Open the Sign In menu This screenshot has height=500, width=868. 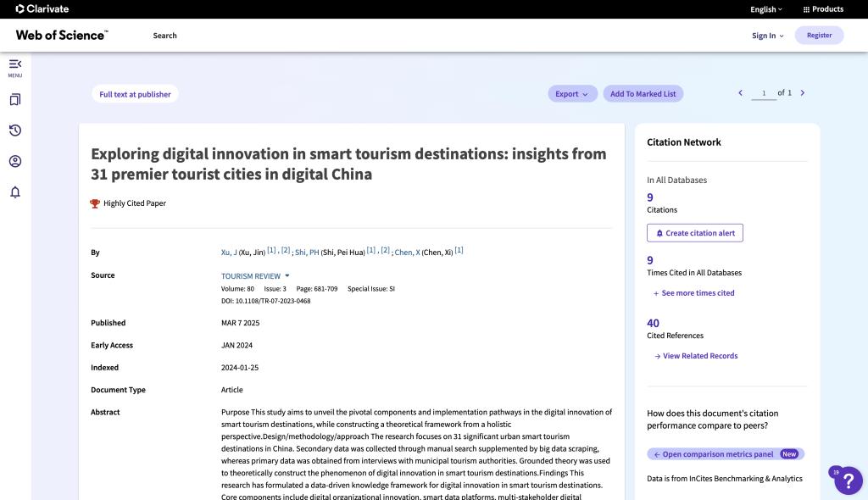[767, 36]
